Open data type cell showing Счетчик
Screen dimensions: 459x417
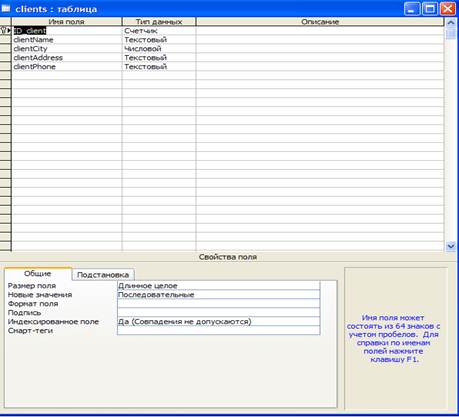(x=159, y=31)
